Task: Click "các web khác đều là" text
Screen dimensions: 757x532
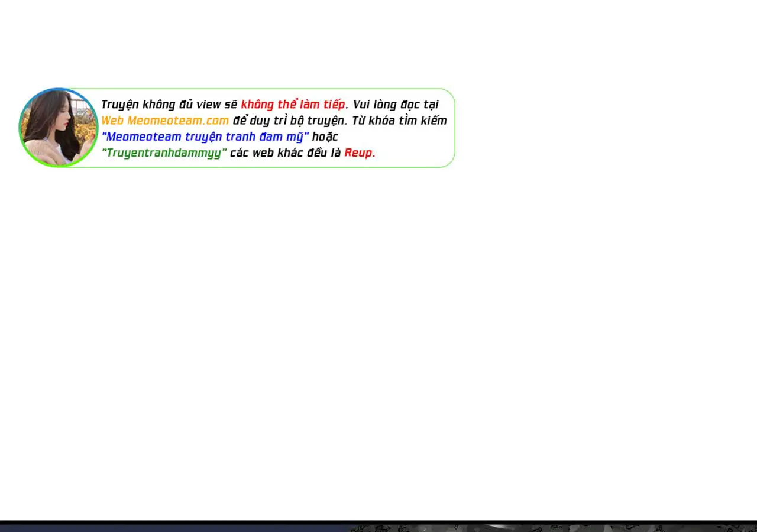Action: pos(286,153)
